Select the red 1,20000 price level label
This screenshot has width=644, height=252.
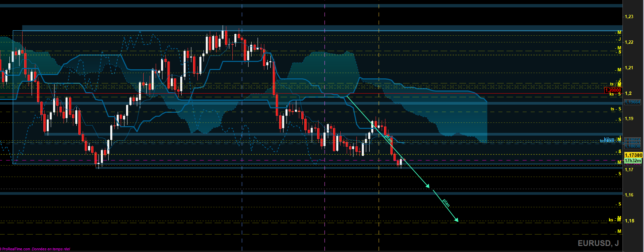613,90
